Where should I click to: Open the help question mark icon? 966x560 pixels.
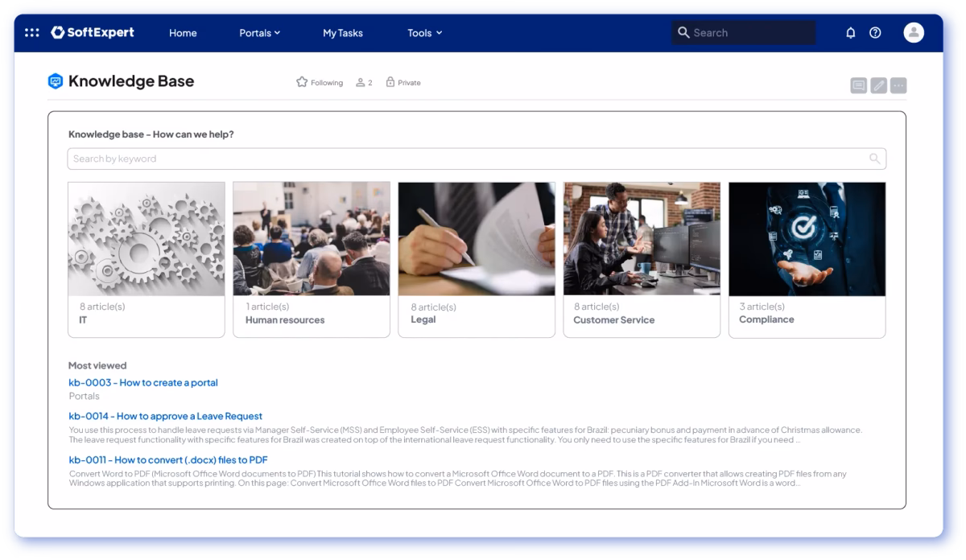tap(875, 33)
